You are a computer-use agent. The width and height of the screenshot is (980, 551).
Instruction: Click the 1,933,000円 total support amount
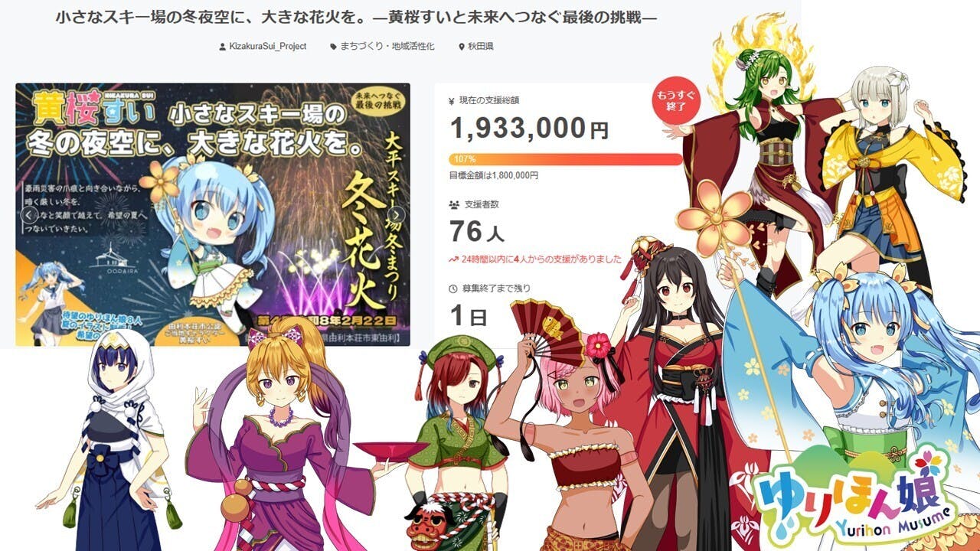click(x=529, y=129)
